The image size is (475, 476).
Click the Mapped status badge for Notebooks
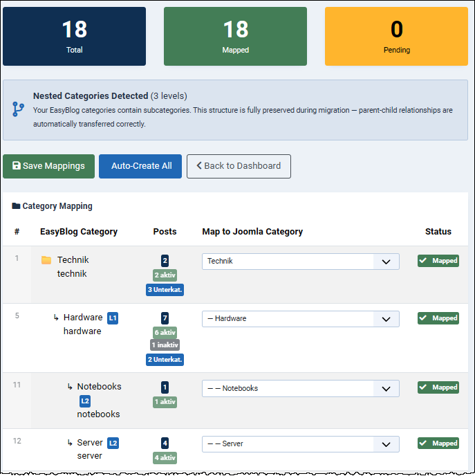tap(438, 387)
